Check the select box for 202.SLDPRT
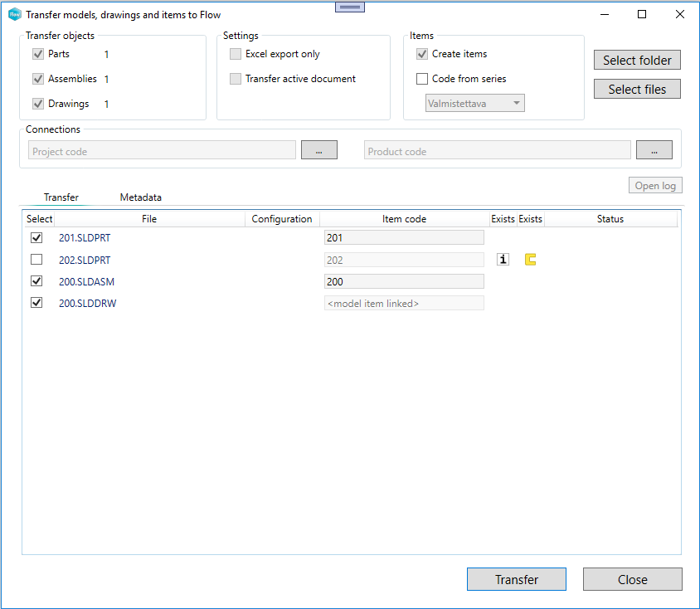 pyautogui.click(x=36, y=260)
